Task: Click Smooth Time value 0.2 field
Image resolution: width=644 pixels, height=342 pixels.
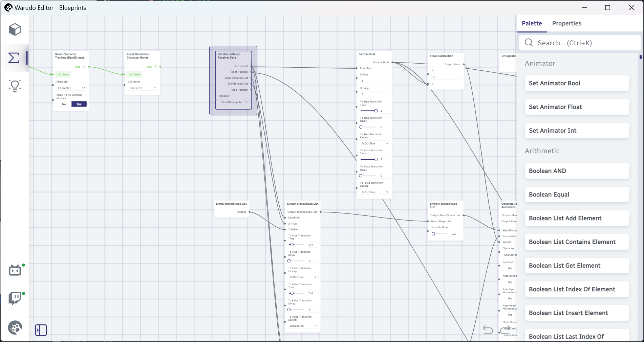Action: (x=455, y=234)
